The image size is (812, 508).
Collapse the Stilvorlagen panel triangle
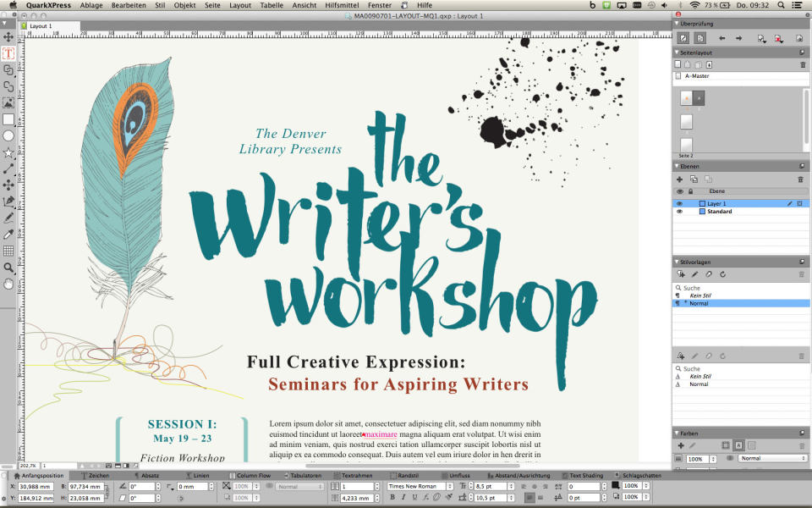(x=677, y=262)
